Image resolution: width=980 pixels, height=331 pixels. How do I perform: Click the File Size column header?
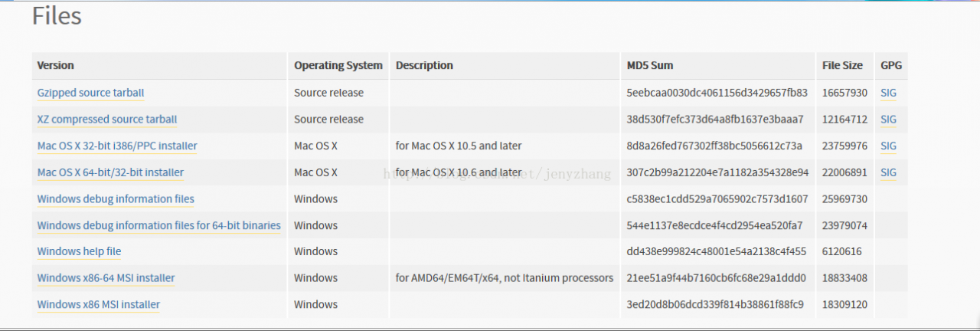click(x=842, y=66)
